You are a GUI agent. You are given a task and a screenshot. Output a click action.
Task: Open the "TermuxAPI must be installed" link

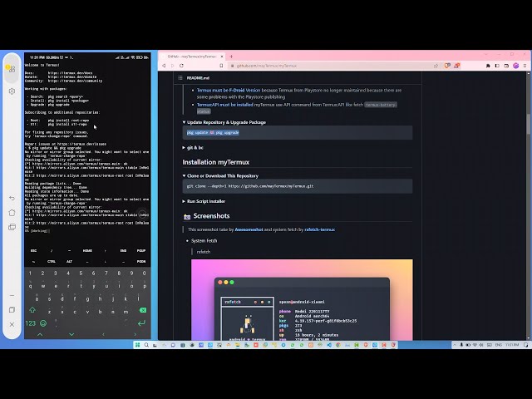click(x=225, y=105)
